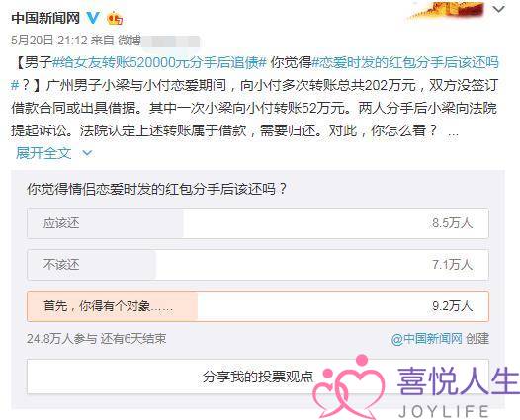Vote for the 不该还 option

point(258,265)
